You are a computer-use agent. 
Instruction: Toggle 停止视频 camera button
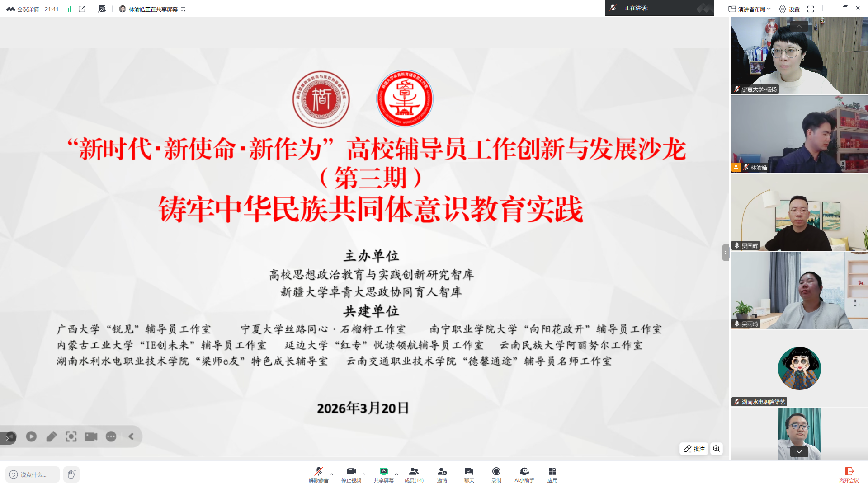(351, 474)
